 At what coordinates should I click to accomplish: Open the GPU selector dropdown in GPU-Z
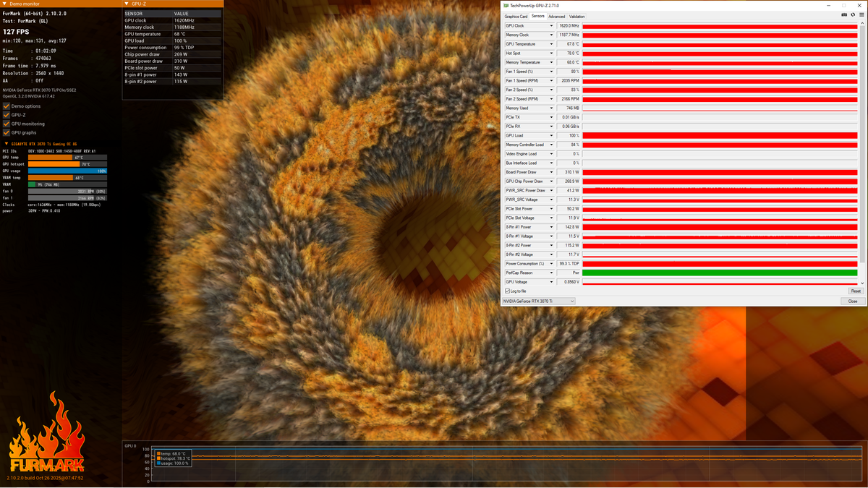pos(539,301)
